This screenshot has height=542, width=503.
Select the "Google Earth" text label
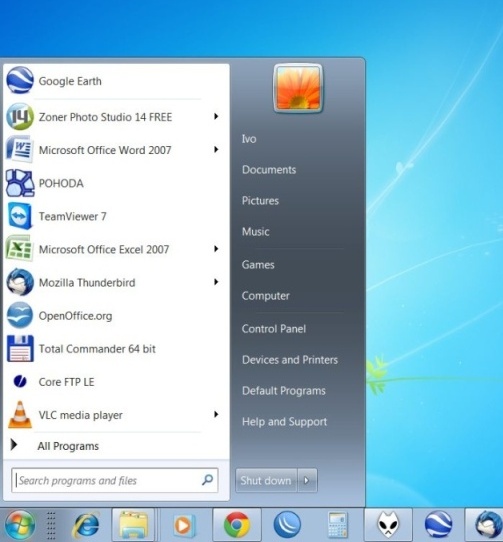[x=70, y=81]
